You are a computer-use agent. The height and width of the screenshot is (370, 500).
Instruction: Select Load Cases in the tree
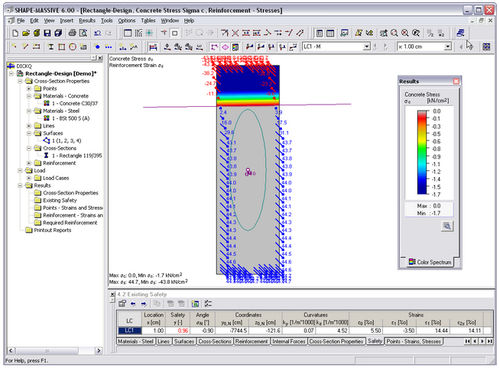56,178
